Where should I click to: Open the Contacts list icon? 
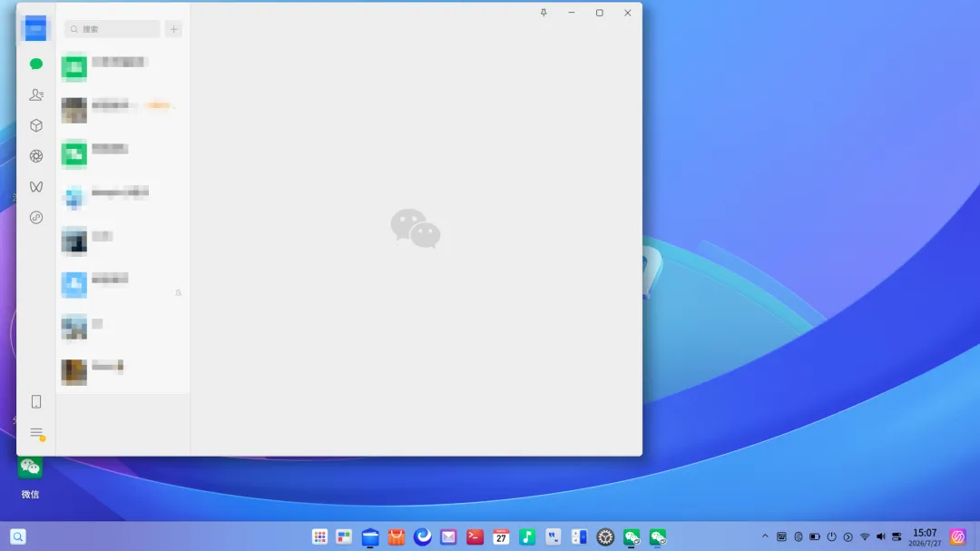tap(36, 94)
